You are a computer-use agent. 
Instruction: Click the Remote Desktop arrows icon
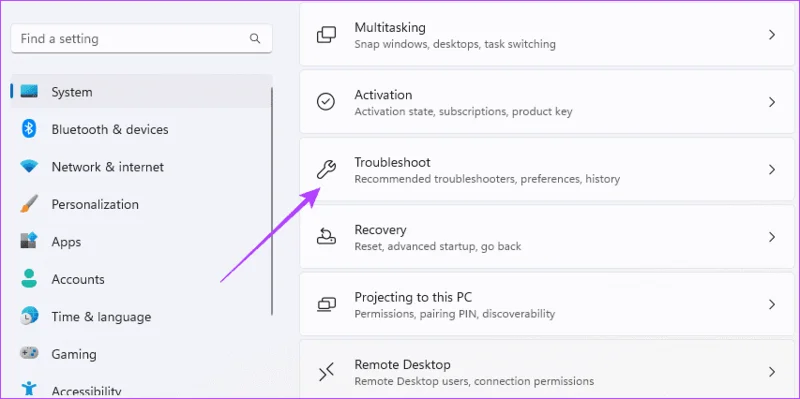point(326,372)
